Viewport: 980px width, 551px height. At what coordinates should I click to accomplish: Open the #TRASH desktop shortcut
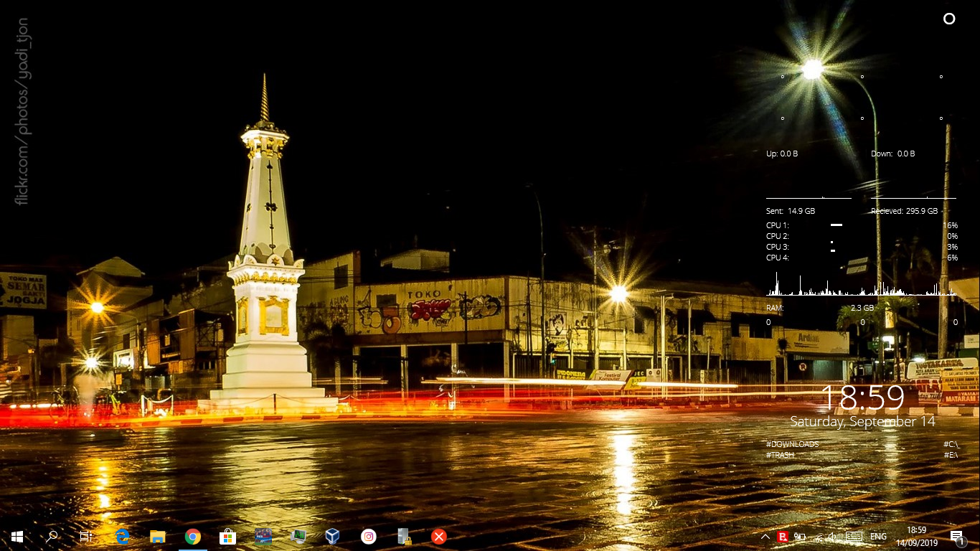780,455
